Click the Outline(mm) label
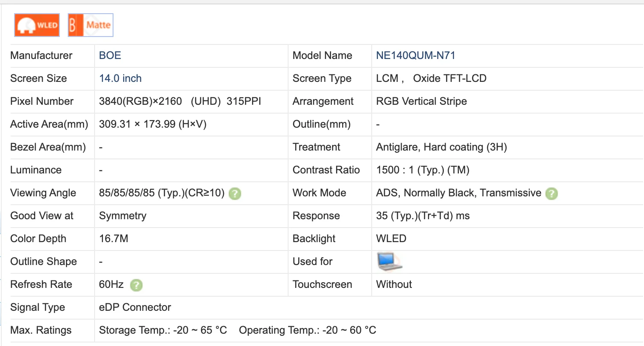 322,124
